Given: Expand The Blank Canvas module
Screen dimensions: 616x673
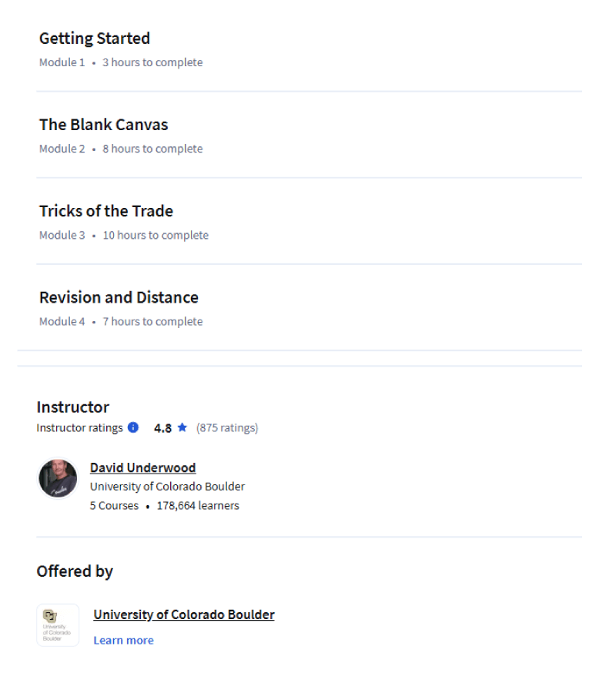Looking at the screenshot, I should tap(309, 136).
